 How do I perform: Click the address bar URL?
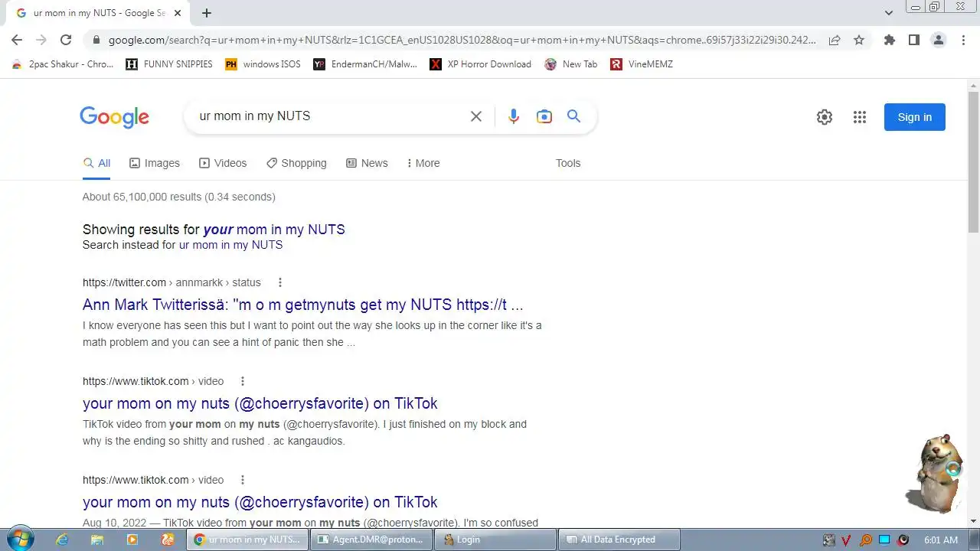click(462, 40)
